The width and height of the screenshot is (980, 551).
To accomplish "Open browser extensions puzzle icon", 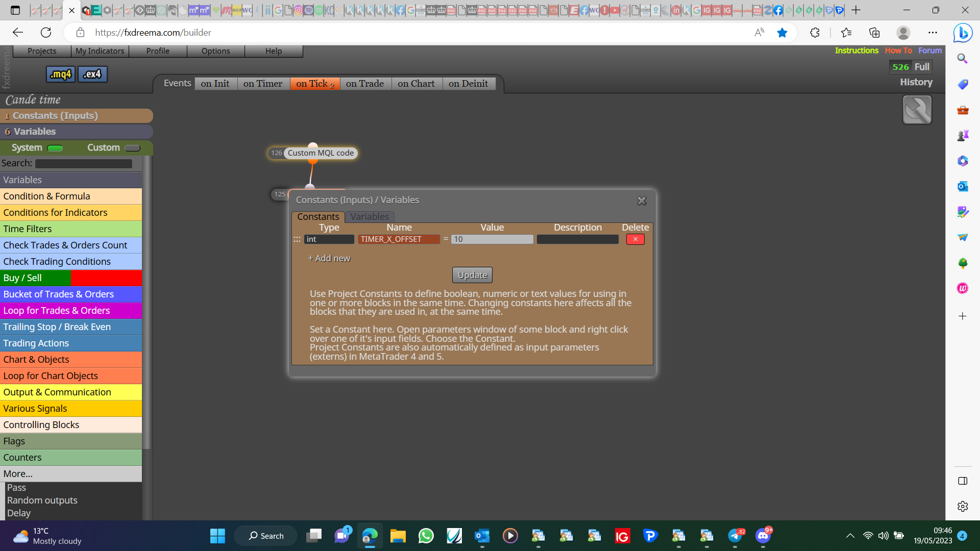I will coord(815,33).
